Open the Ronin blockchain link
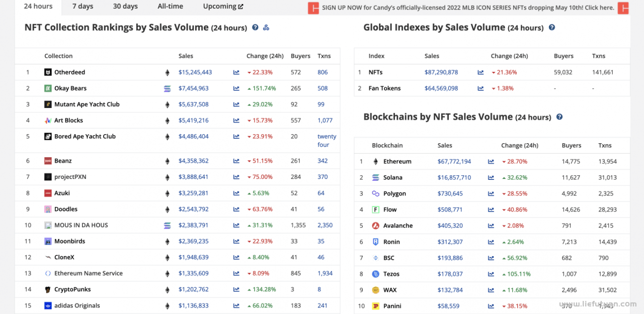Screen dimensions: 644x314 (x=391, y=242)
